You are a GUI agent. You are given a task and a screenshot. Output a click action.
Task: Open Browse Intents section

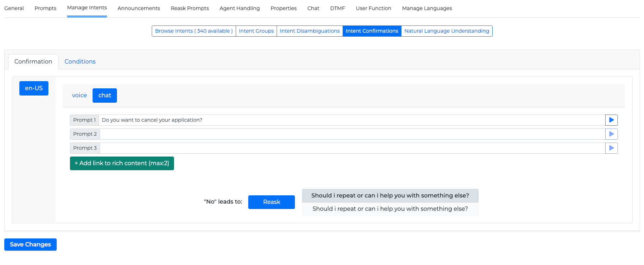194,31
